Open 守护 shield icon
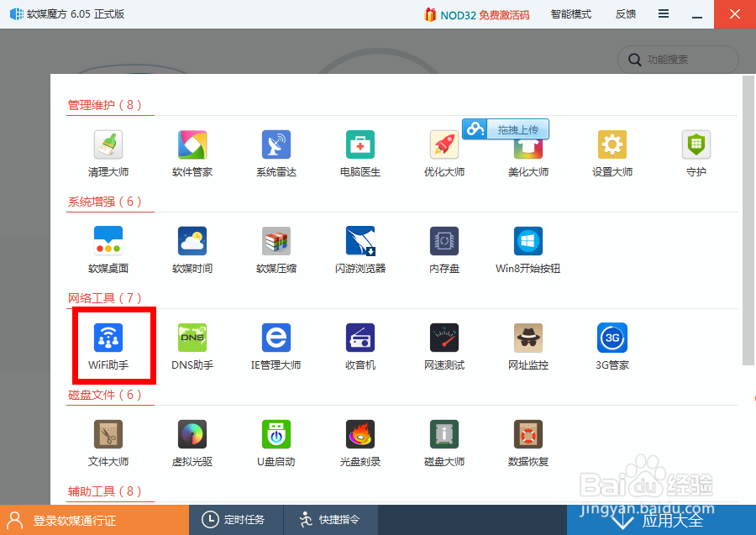The image size is (756, 535). 696,144
